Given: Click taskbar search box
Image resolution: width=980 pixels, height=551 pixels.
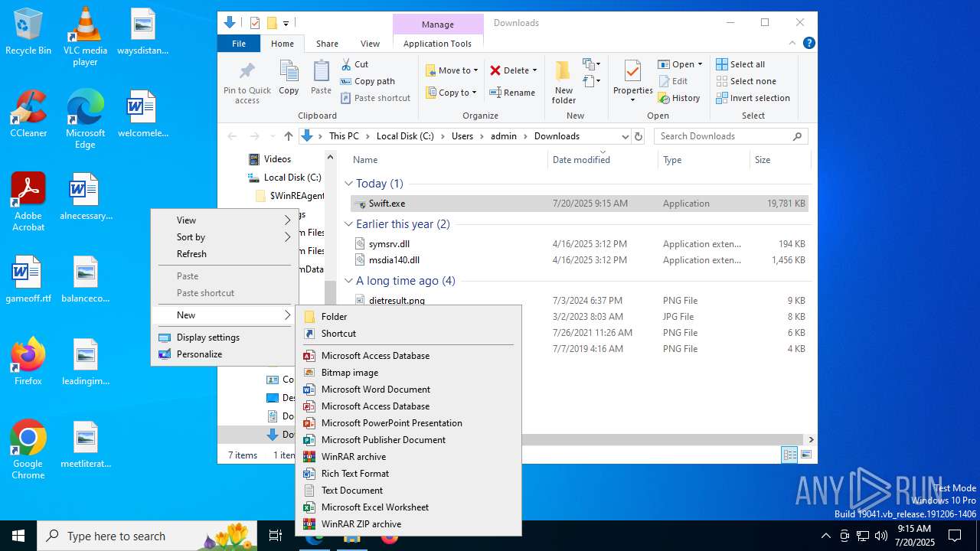Looking at the screenshot, I should 147,536.
